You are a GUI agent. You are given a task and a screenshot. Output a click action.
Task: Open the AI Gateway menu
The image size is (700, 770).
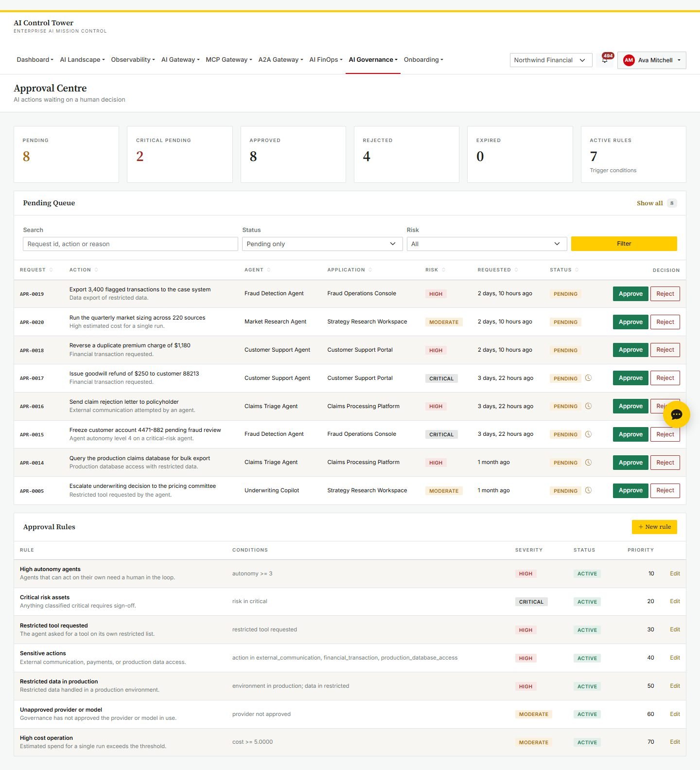coord(180,60)
